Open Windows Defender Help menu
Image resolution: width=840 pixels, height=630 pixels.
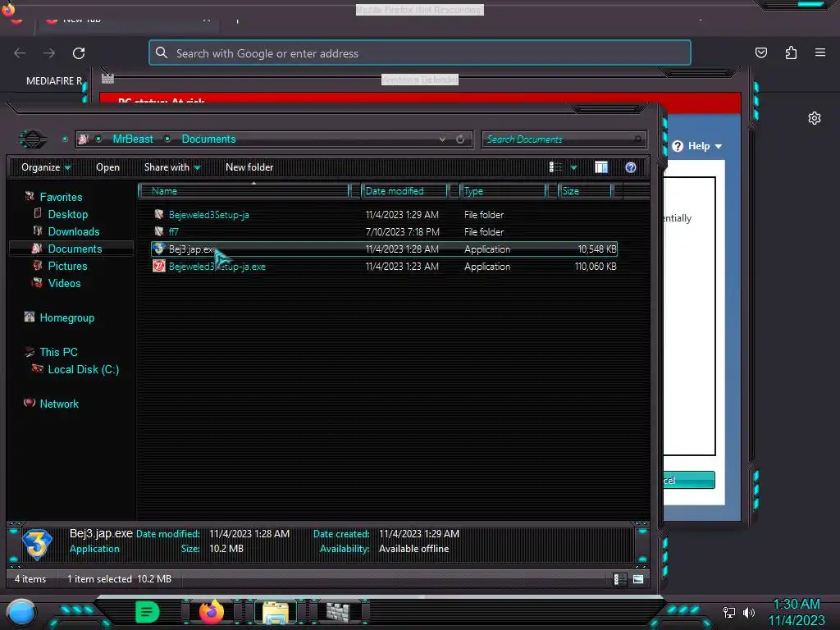(697, 146)
